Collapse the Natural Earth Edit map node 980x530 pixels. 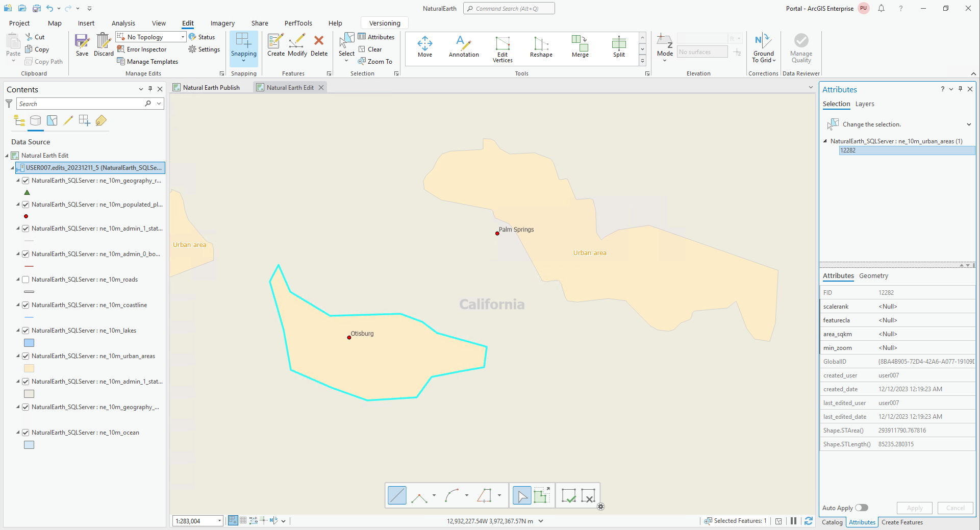pos(7,156)
